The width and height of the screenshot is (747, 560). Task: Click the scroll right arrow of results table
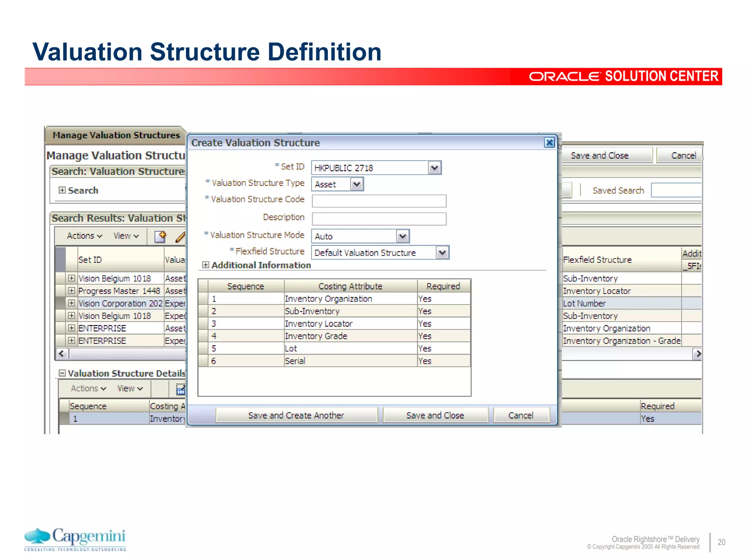697,354
